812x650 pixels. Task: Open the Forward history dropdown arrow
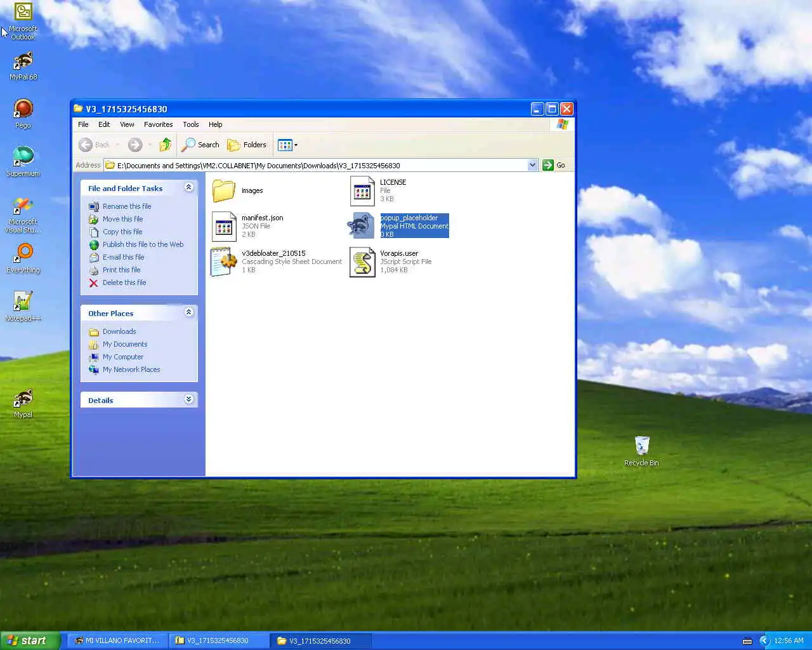(x=150, y=145)
